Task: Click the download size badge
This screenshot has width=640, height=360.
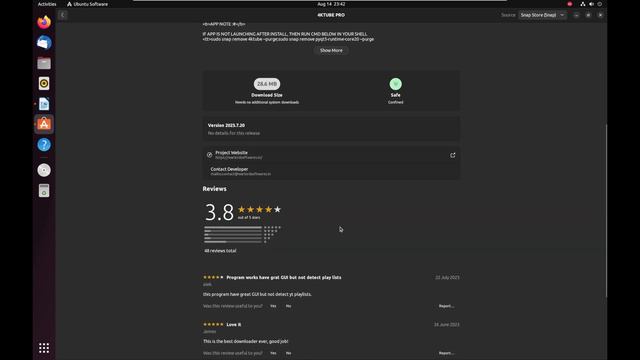Action: (x=267, y=84)
